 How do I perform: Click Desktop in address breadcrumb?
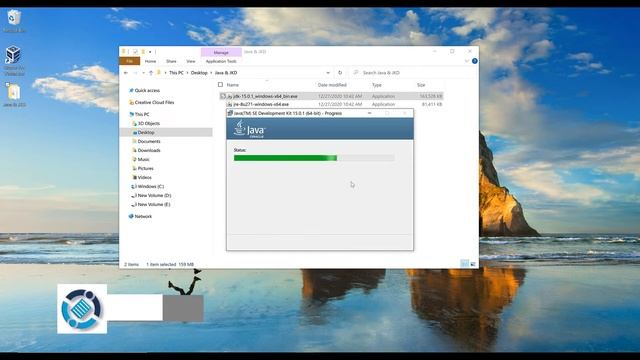pyautogui.click(x=199, y=73)
